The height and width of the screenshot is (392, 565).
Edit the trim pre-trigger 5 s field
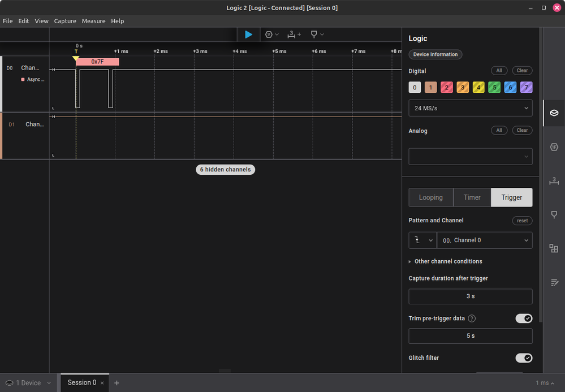(x=470, y=336)
